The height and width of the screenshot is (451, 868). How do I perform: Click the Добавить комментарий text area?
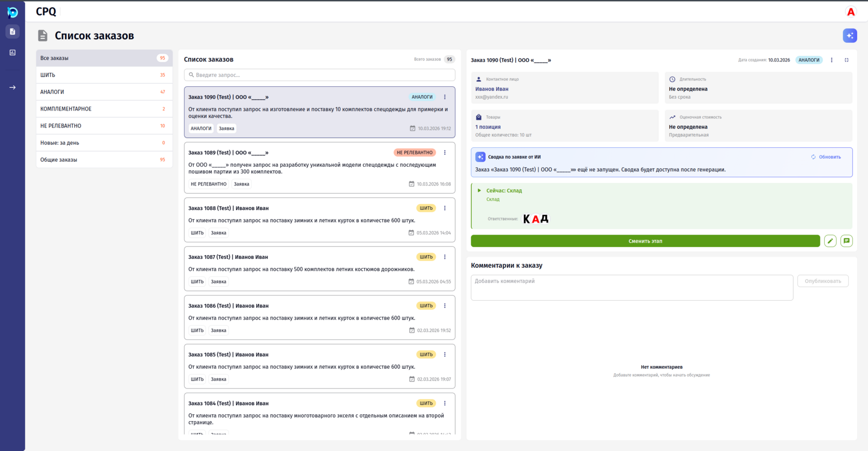[631, 287]
